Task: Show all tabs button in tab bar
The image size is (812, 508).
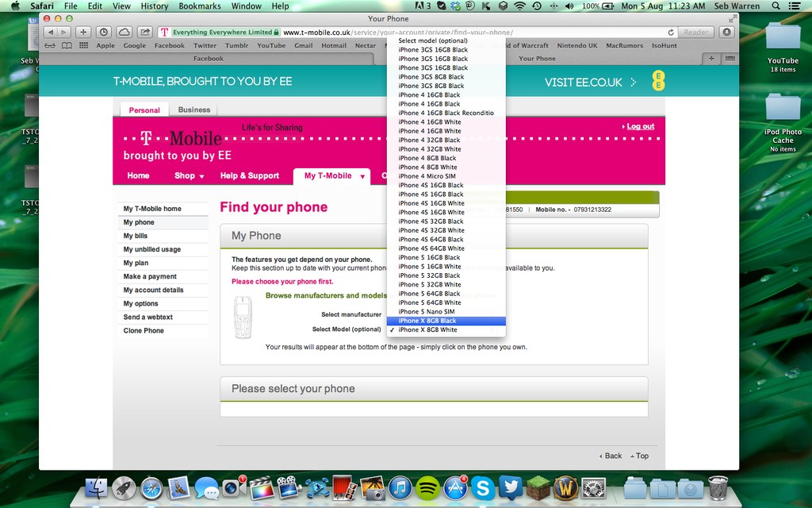Action: [x=730, y=59]
